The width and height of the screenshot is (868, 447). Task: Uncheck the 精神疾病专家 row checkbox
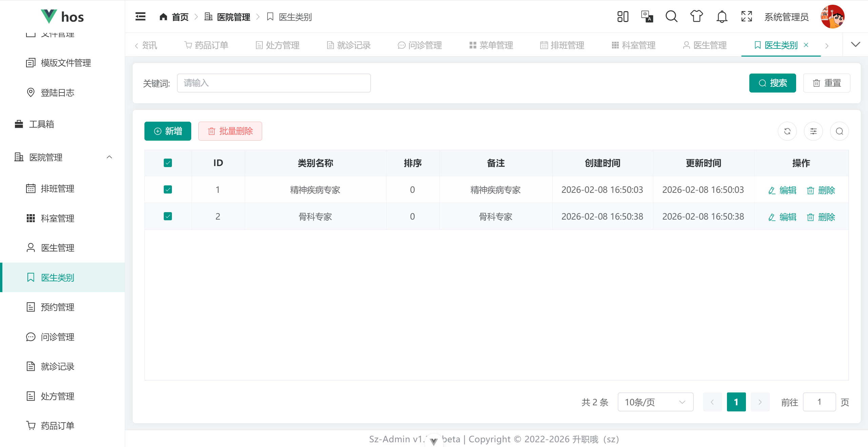[168, 189]
